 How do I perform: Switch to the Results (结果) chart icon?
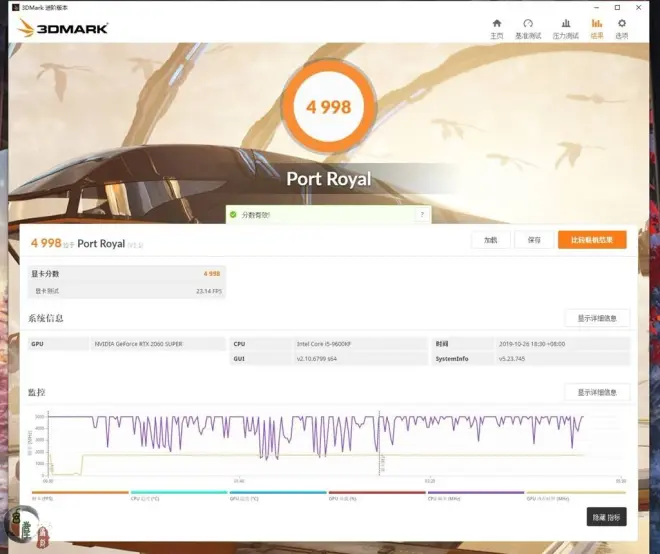(x=597, y=27)
